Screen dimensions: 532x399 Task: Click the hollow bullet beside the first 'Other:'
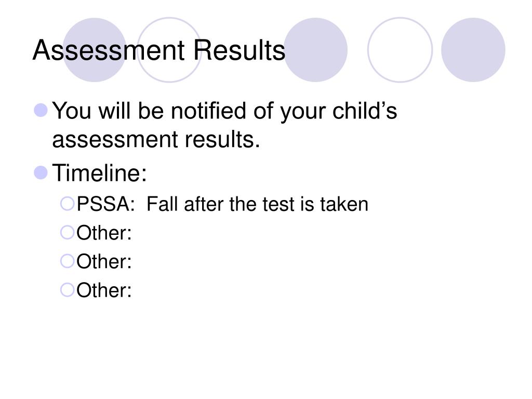pyautogui.click(x=67, y=233)
